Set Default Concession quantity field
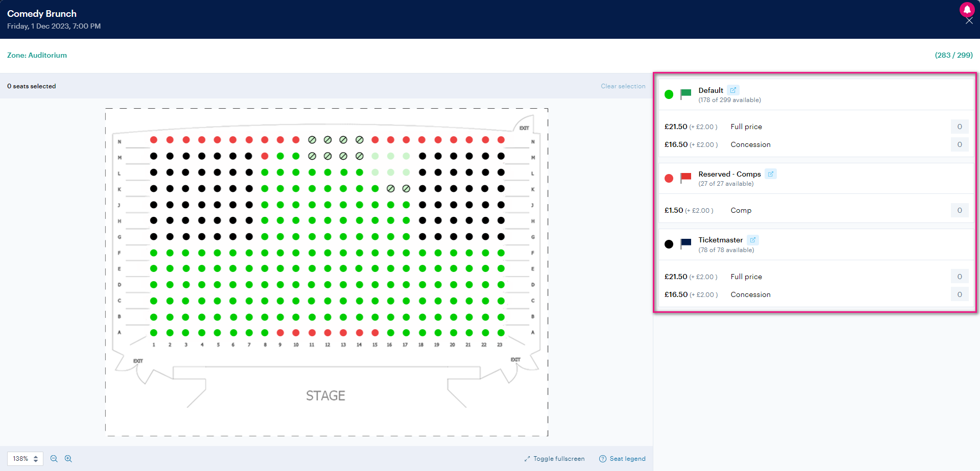Viewport: 980px width, 471px height. tap(959, 144)
